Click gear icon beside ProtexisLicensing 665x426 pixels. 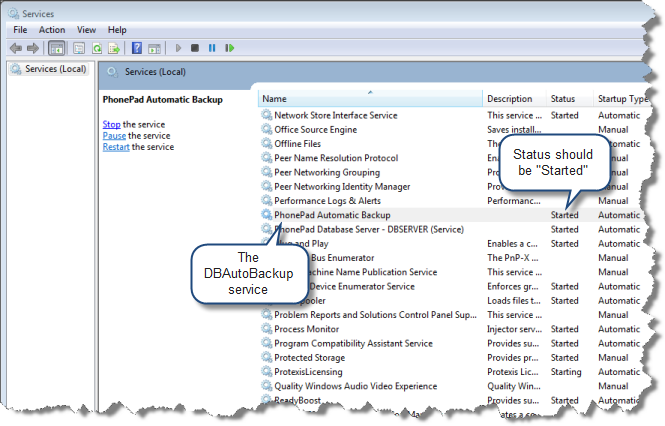266,371
